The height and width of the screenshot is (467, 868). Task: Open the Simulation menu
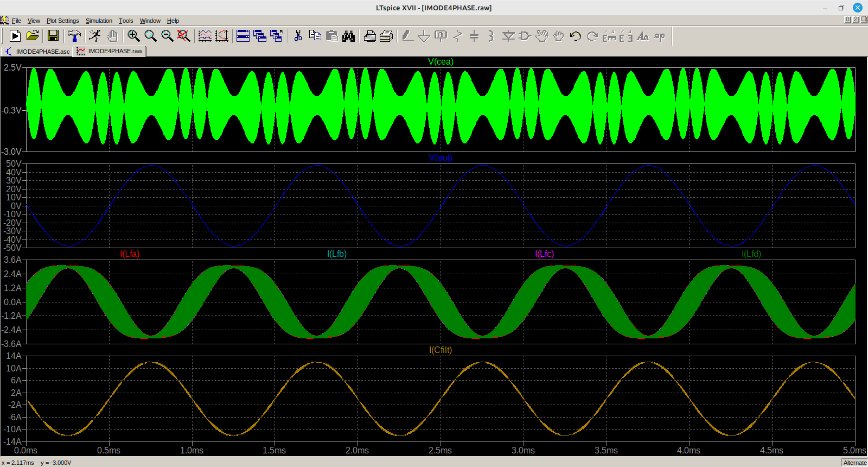click(99, 21)
